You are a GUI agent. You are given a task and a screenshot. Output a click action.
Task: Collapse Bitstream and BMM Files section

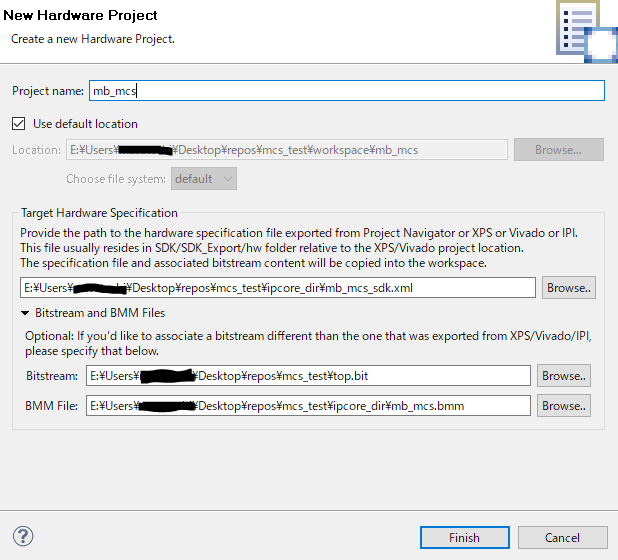[x=25, y=313]
